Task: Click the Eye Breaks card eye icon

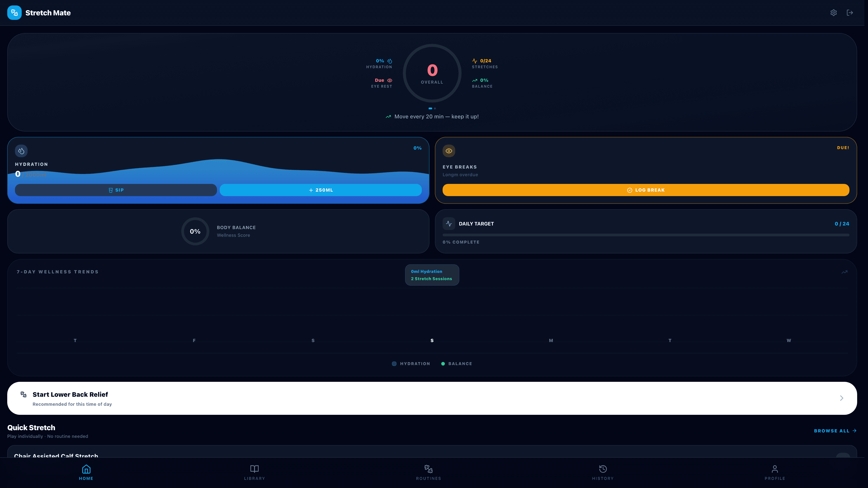Action: click(449, 151)
